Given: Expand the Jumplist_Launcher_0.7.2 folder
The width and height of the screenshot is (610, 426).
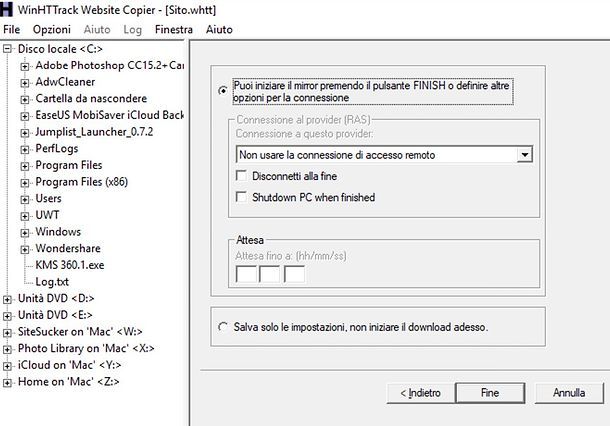Looking at the screenshot, I should [x=25, y=133].
